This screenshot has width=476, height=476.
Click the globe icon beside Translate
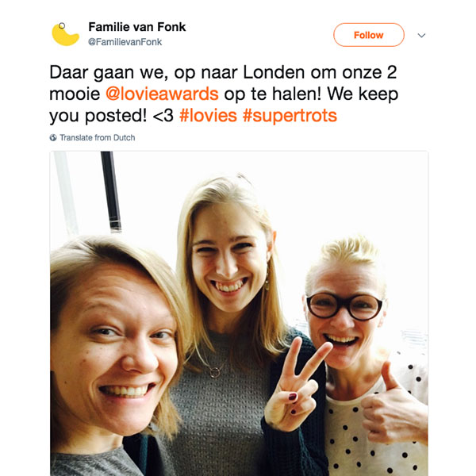[53, 137]
